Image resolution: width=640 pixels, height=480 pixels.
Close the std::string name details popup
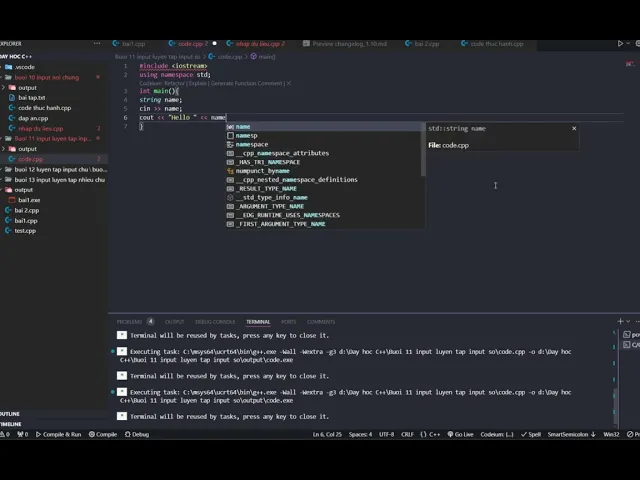(x=574, y=128)
